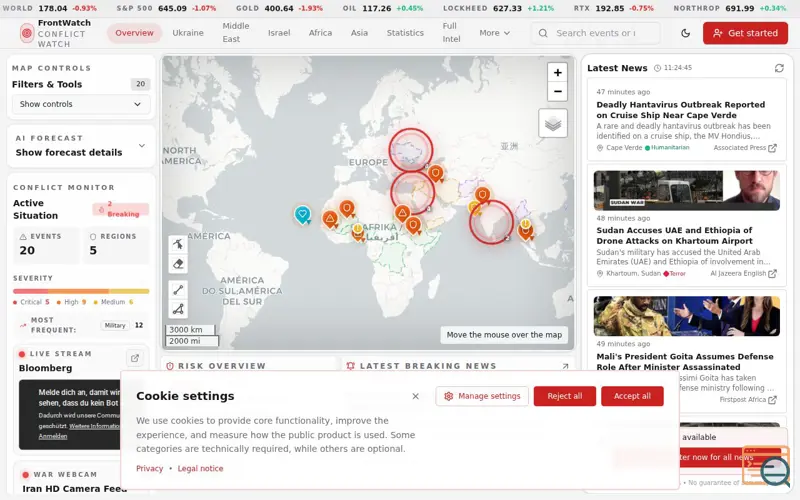The height and width of the screenshot is (500, 800).
Task: Click the Get started button
Action: [x=745, y=33]
